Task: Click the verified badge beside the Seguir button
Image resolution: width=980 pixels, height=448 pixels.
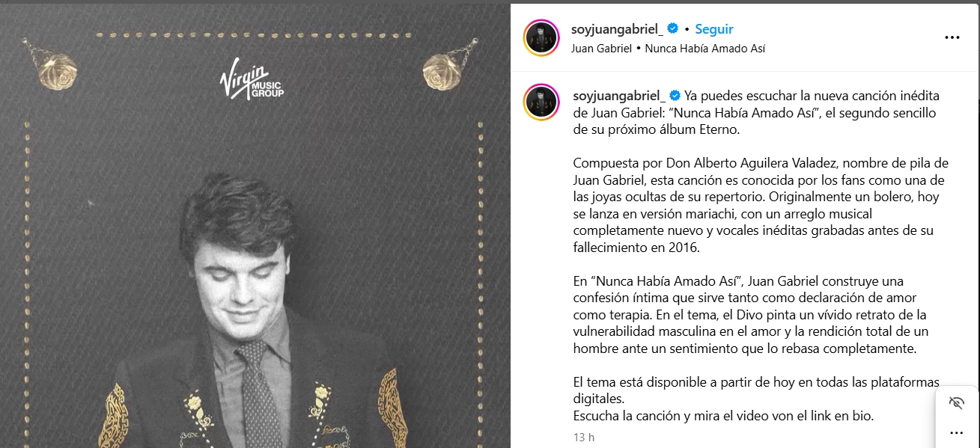Action: point(673,29)
